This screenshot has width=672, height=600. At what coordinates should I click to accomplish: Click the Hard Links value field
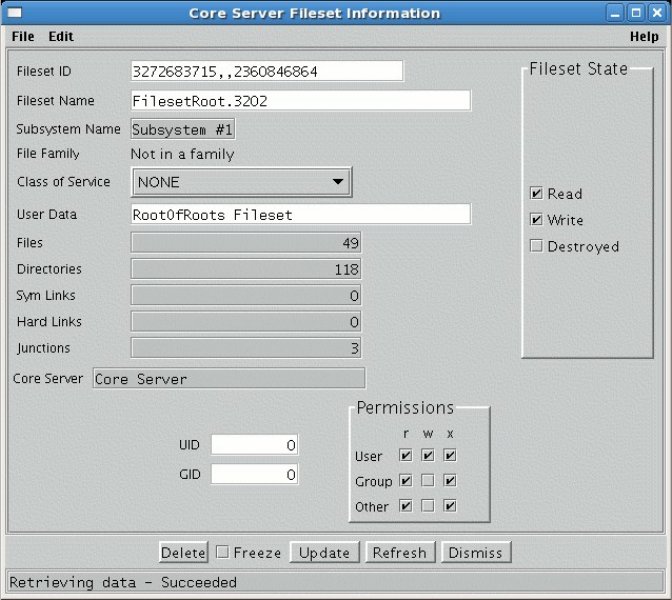click(x=246, y=321)
